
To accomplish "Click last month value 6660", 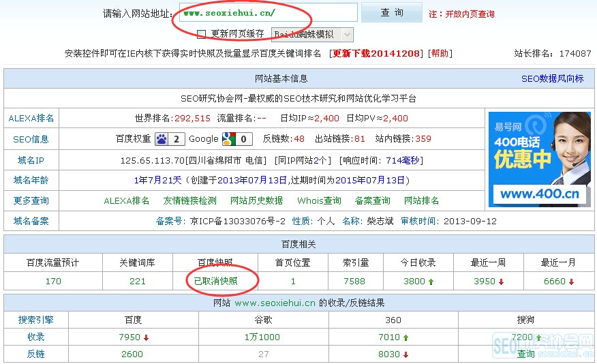I will click(x=555, y=282).
